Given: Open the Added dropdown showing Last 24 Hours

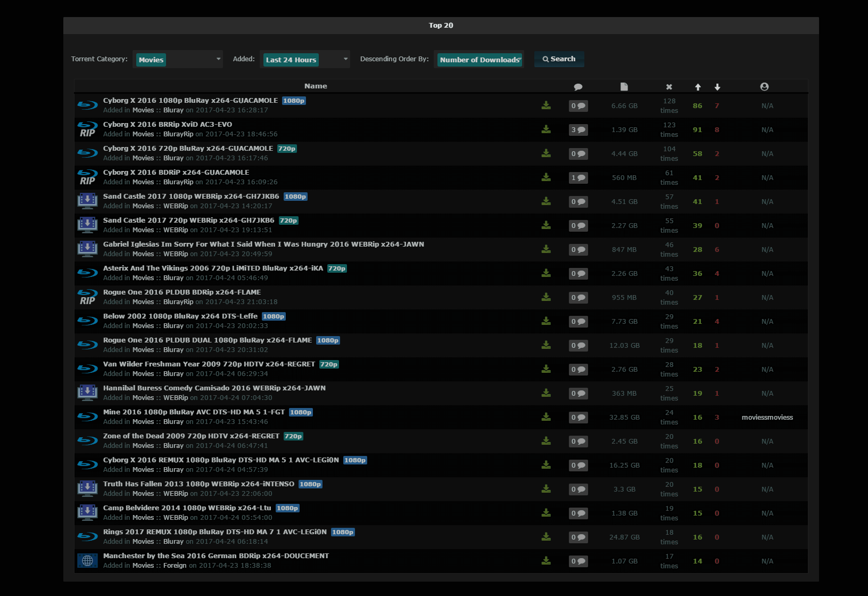Looking at the screenshot, I should (x=305, y=59).
